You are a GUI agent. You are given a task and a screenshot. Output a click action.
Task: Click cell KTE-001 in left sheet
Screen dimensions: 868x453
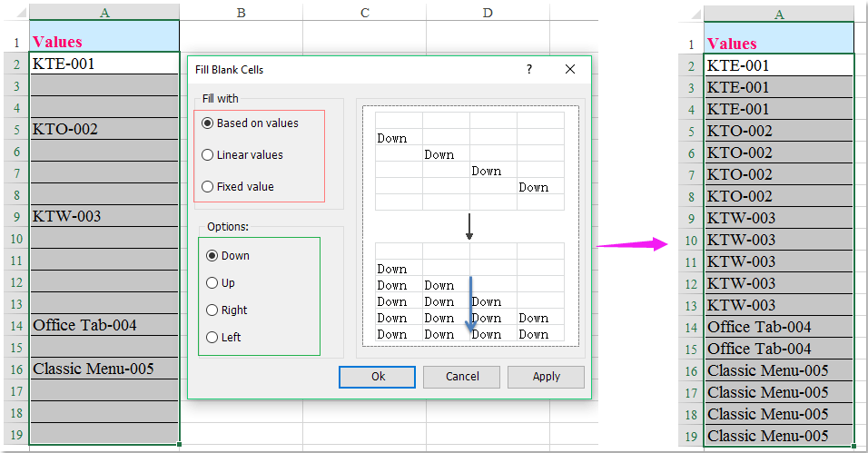(104, 64)
